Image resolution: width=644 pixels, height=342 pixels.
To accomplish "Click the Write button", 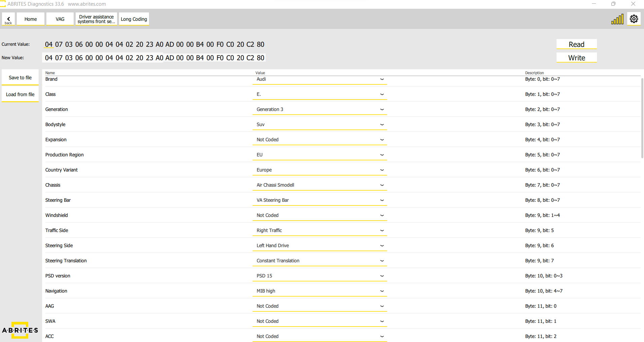I will click(576, 58).
